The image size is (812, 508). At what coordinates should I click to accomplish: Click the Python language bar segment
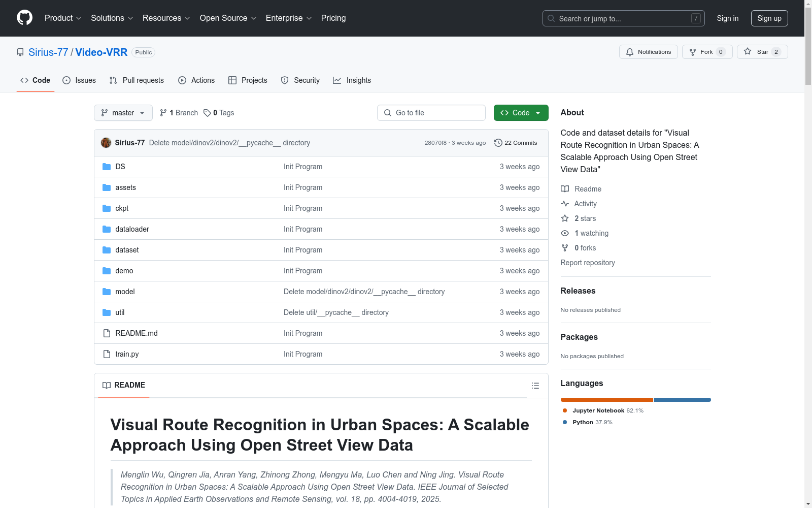tap(683, 400)
